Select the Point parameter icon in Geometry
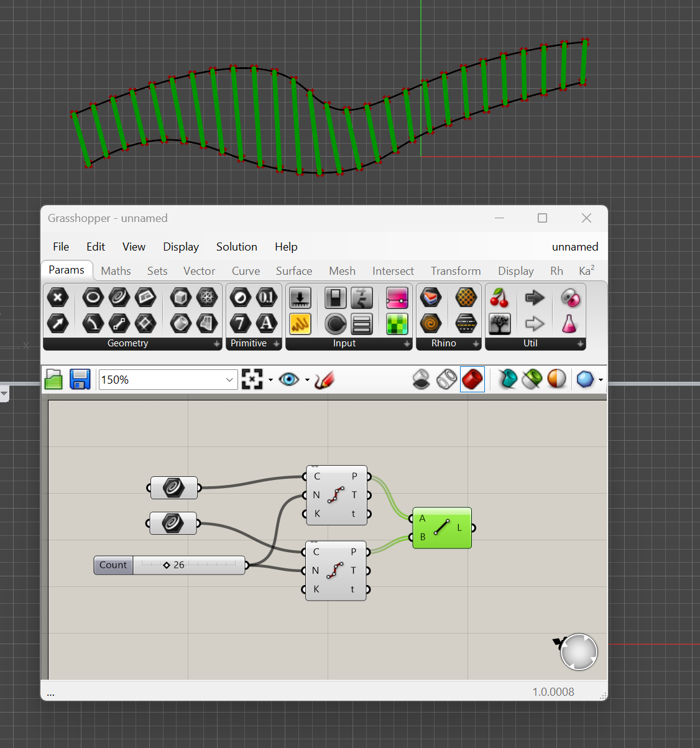 [x=58, y=297]
